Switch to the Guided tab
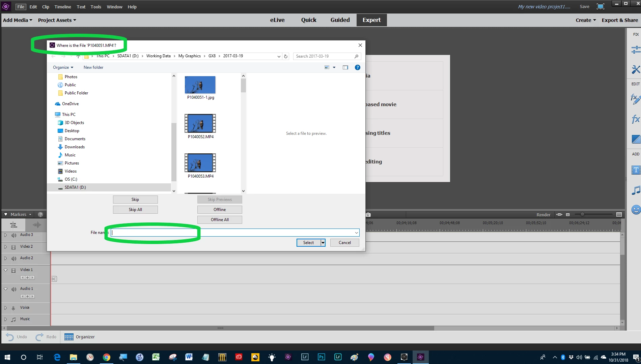 340,20
